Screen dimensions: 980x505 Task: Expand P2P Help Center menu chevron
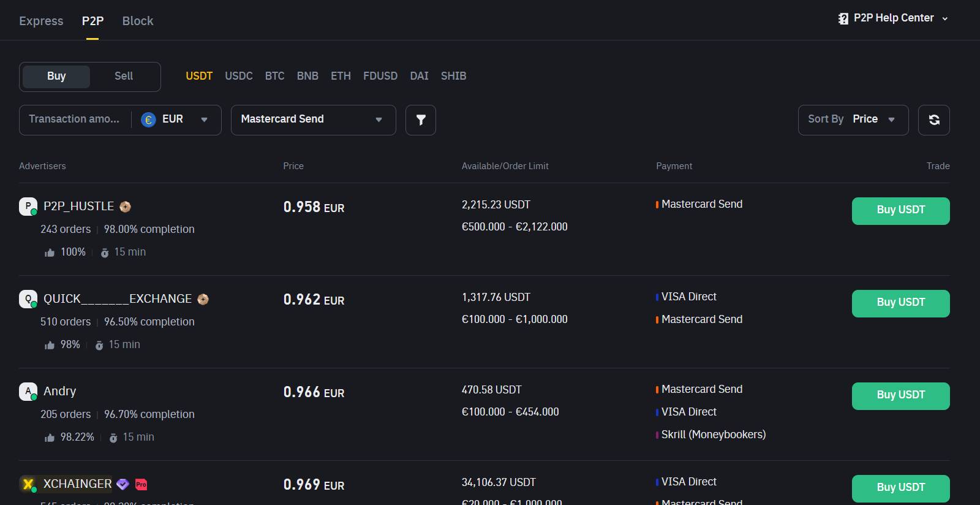pos(945,19)
